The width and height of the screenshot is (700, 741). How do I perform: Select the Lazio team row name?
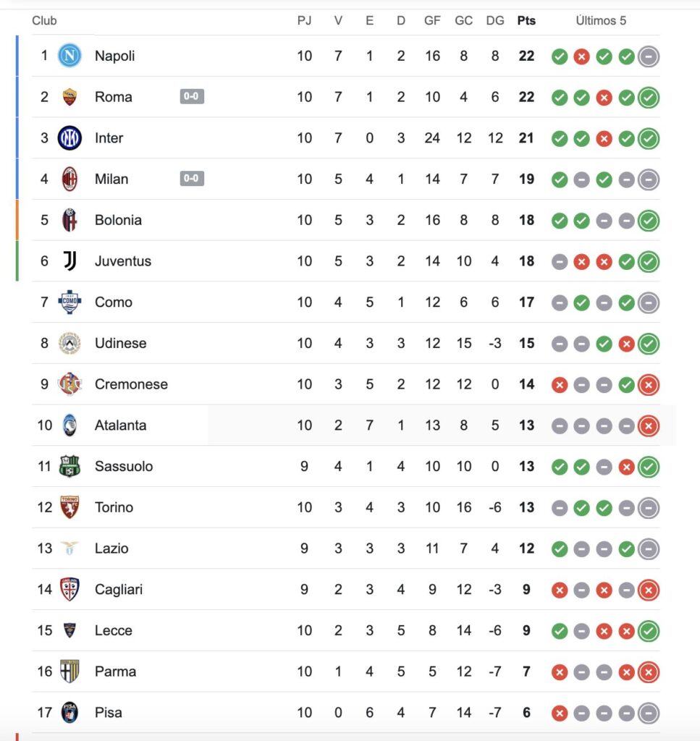click(111, 549)
